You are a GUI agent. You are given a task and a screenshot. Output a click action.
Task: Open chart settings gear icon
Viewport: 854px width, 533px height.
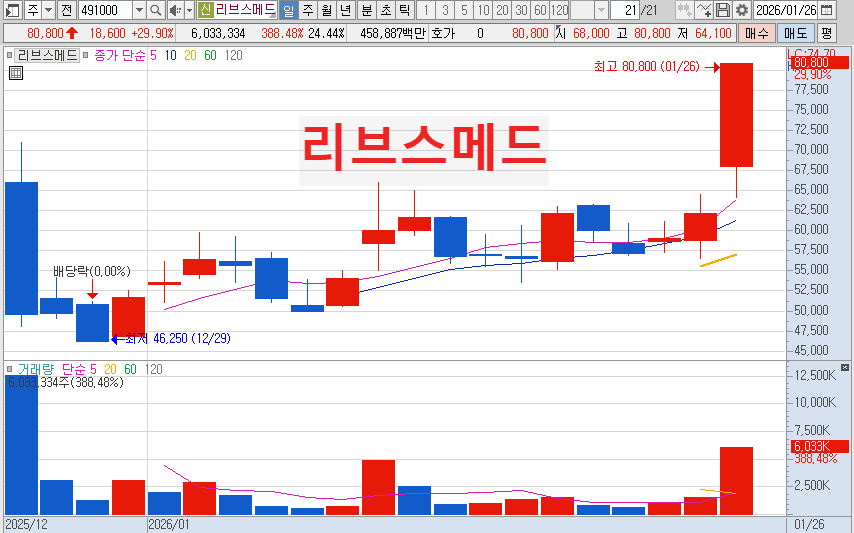[x=741, y=10]
